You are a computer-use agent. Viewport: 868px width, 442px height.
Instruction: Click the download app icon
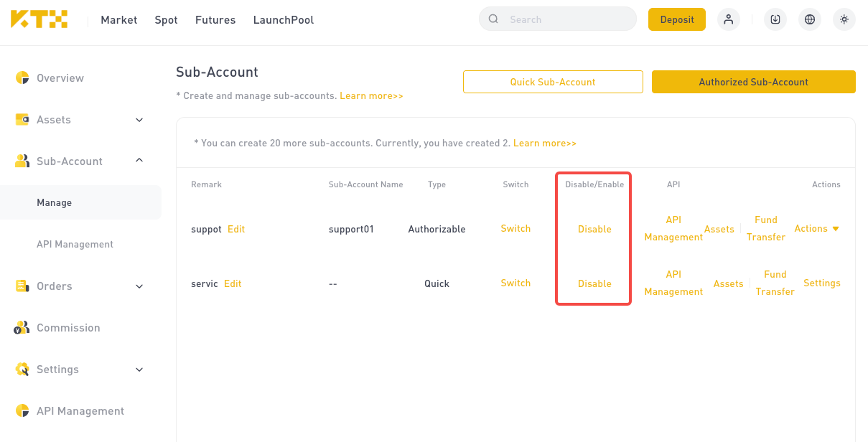click(x=775, y=19)
